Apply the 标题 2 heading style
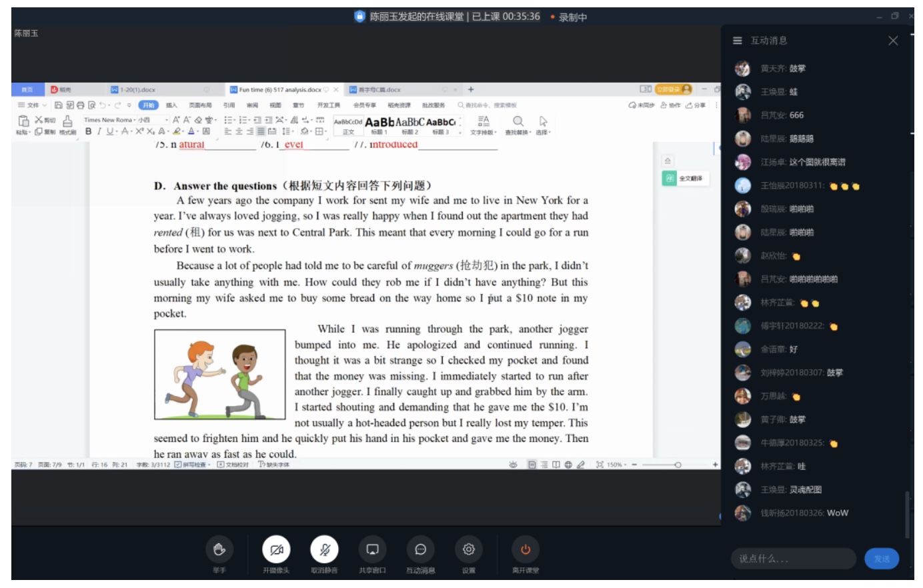The height and width of the screenshot is (588, 923). [410, 125]
